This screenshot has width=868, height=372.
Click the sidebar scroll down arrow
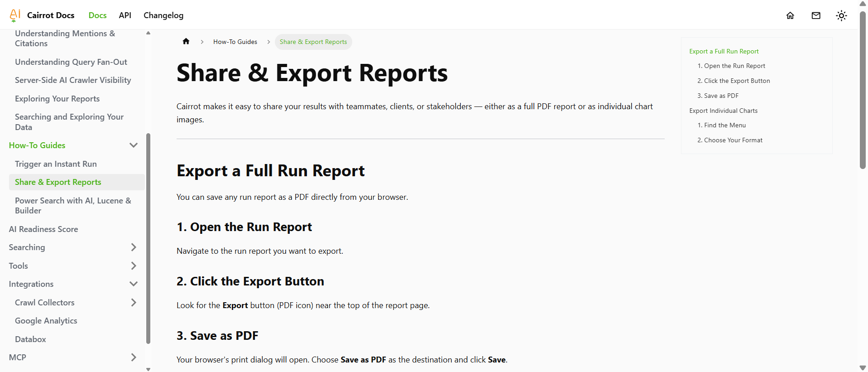pos(148,369)
